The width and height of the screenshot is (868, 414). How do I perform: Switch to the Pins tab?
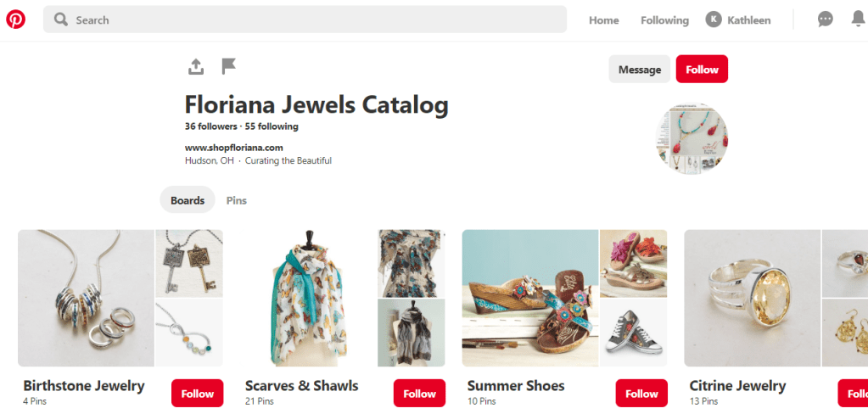tap(236, 200)
